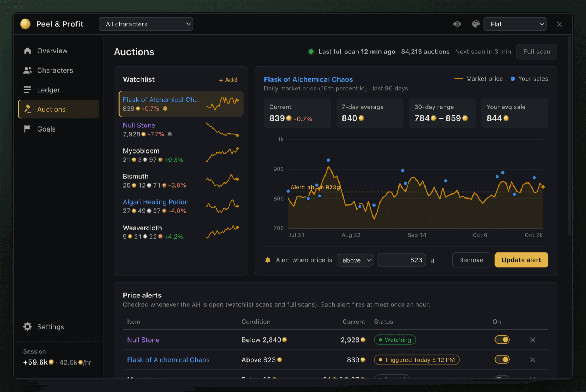The width and height of the screenshot is (586, 392).
Task: Click the Bismuth sparkline chart
Action: [x=222, y=181]
